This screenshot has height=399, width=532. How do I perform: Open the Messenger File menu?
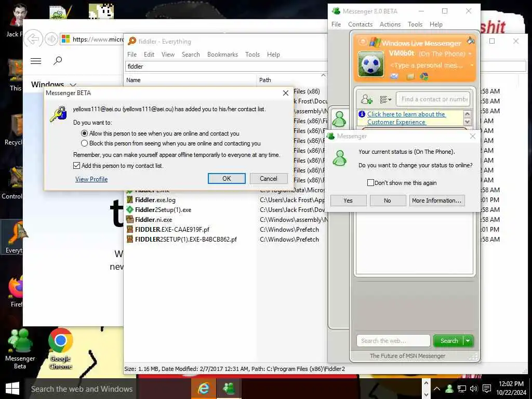(x=336, y=24)
